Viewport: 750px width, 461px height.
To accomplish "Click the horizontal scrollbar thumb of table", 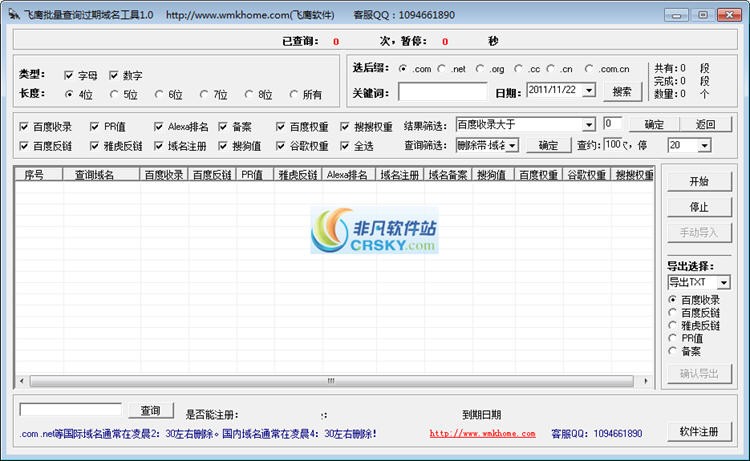I will 331,381.
